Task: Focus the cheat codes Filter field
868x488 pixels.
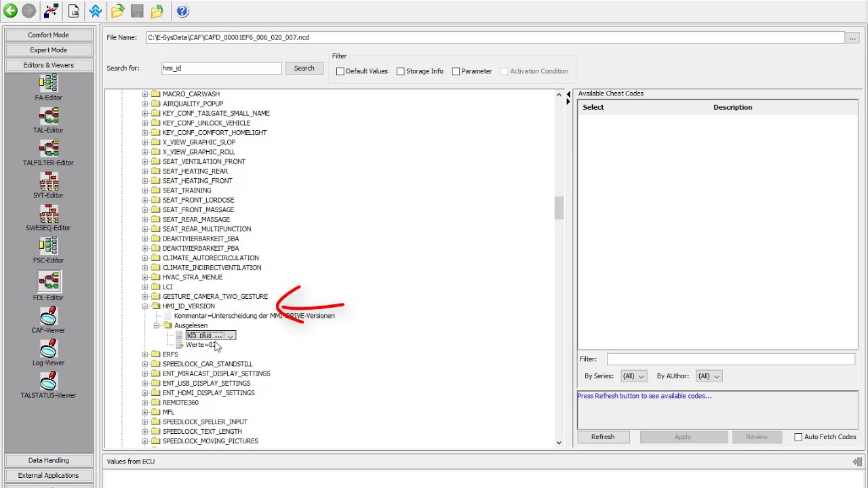Action: point(730,359)
